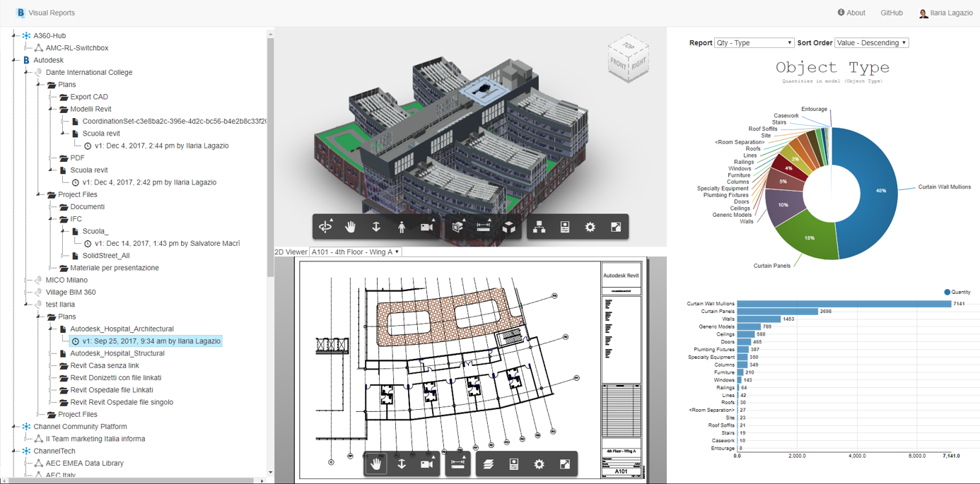Toggle fullscreen for the 2D viewer

coord(565,464)
